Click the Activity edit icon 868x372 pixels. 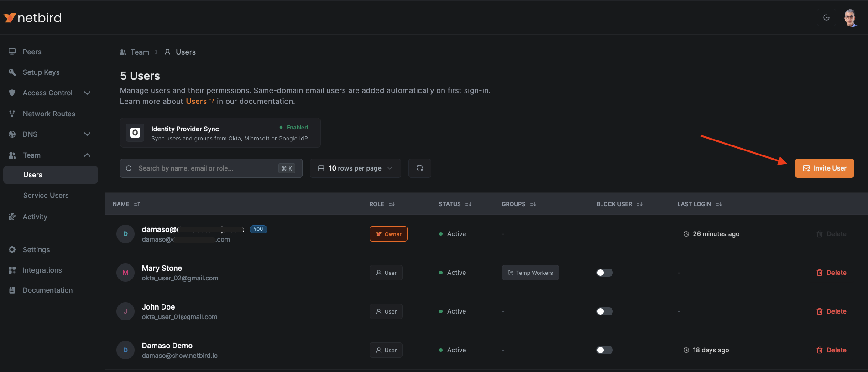pyautogui.click(x=12, y=217)
